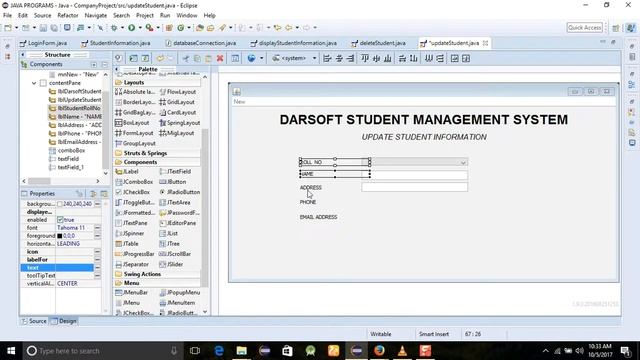Pick JToggleButton component in Palette
640x360 pixels.
click(x=135, y=202)
